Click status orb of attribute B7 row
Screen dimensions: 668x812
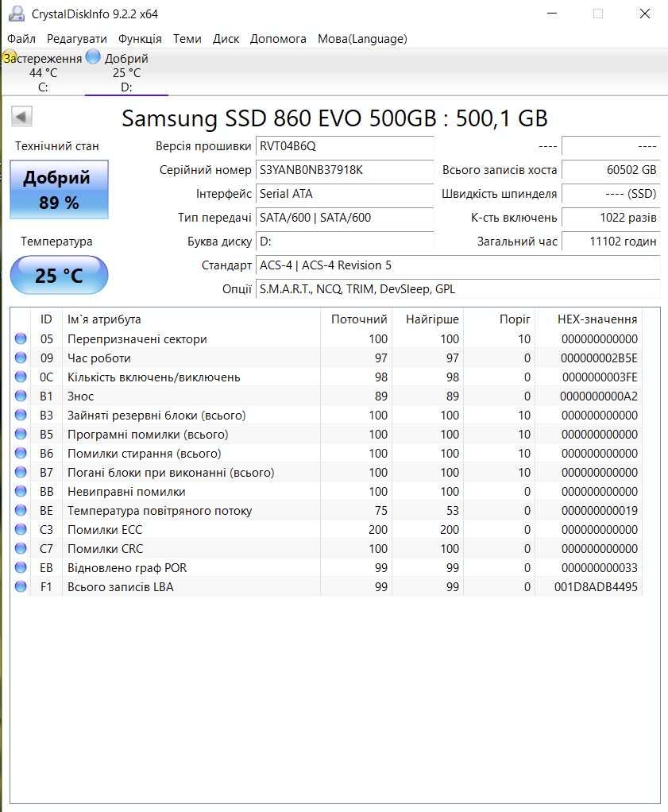click(21, 472)
